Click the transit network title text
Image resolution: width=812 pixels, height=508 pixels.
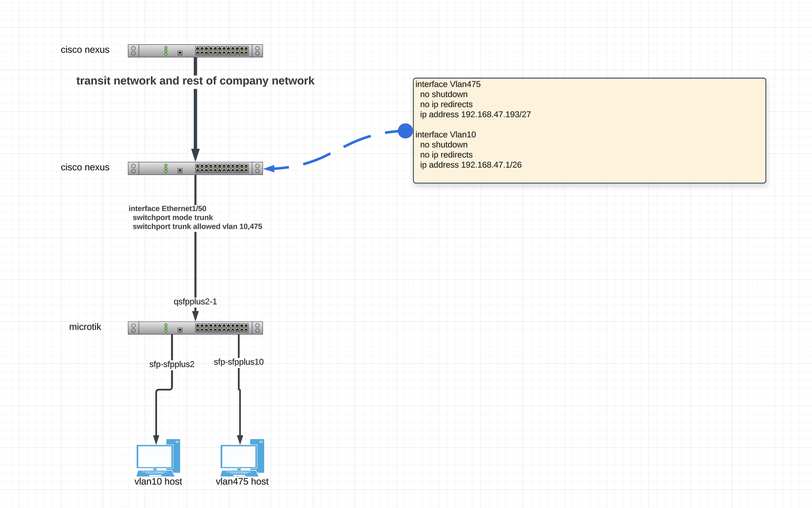(195, 81)
